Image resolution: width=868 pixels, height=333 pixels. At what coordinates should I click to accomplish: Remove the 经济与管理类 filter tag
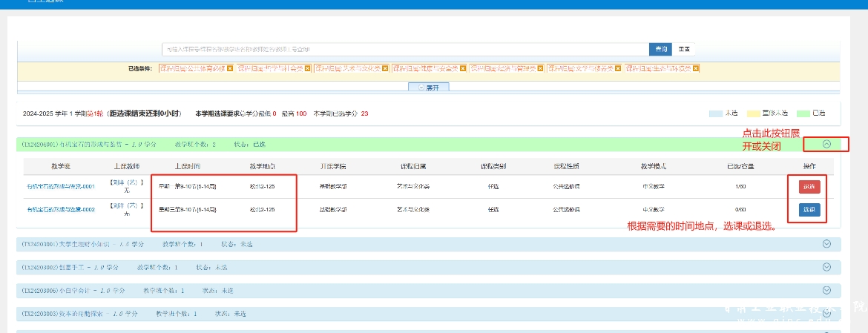click(541, 68)
